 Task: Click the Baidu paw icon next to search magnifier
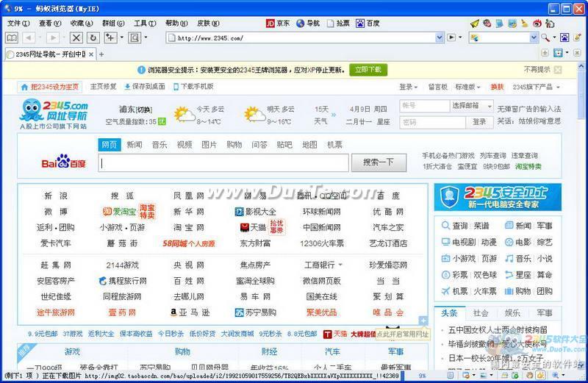(x=564, y=37)
